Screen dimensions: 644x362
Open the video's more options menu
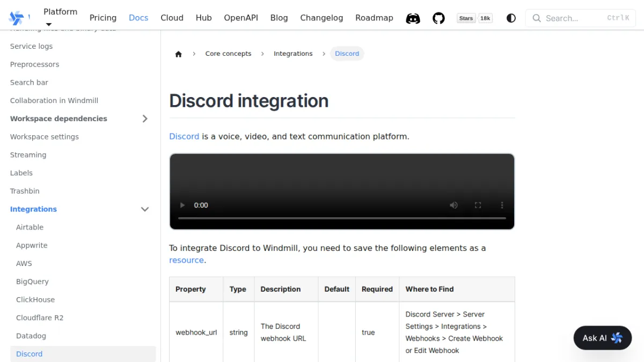(502, 205)
